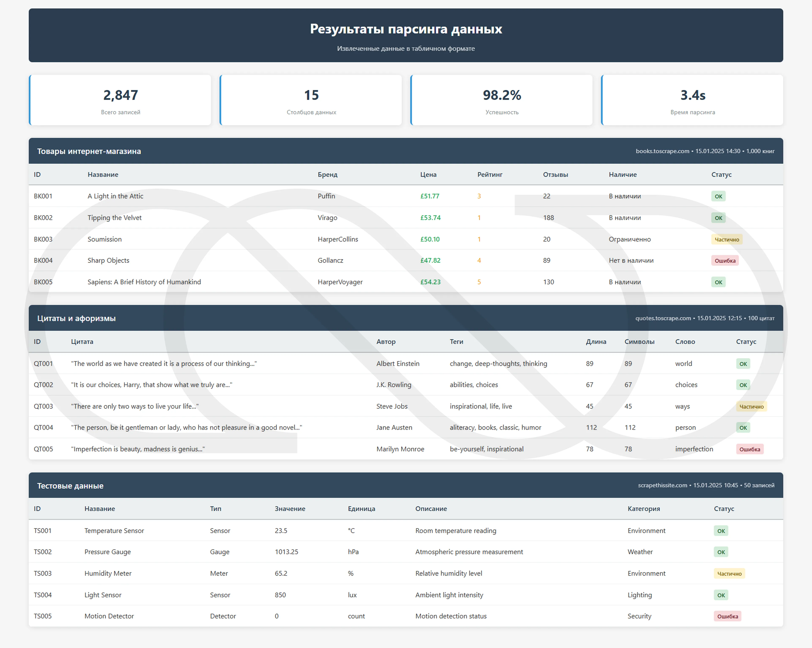Click the Albert Einstein author cell

398,364
